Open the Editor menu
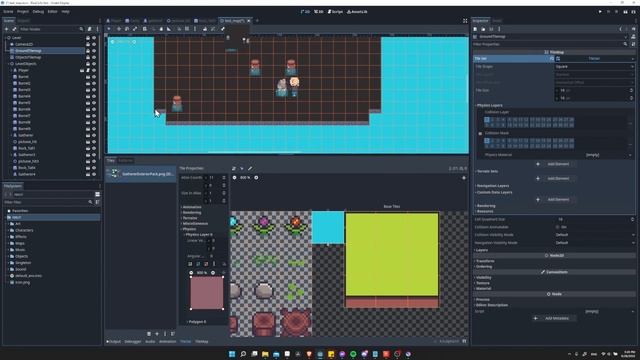The height and width of the screenshot is (360, 640). [53, 11]
